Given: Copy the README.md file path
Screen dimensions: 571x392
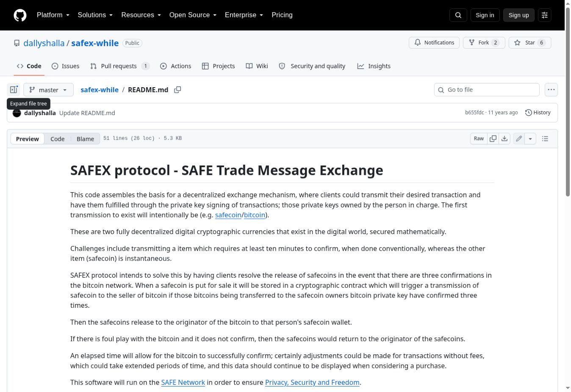Looking at the screenshot, I should tap(177, 90).
